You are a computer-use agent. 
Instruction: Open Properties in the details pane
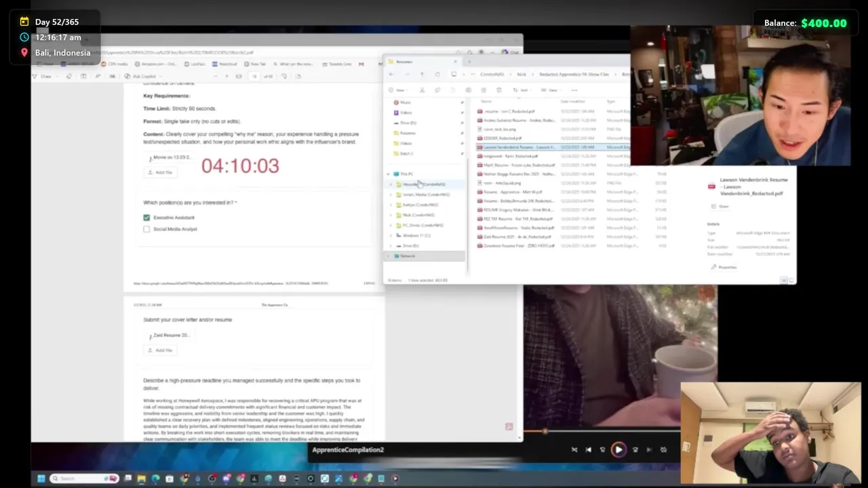(724, 267)
